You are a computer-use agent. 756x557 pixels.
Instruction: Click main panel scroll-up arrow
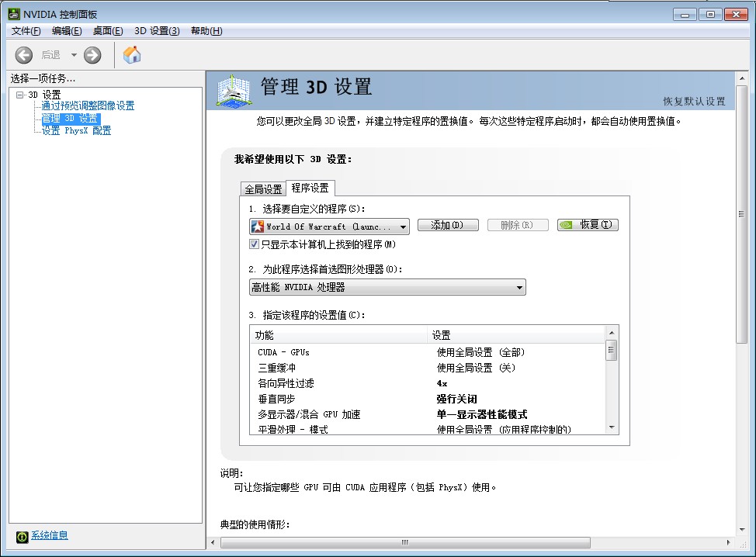tap(741, 78)
